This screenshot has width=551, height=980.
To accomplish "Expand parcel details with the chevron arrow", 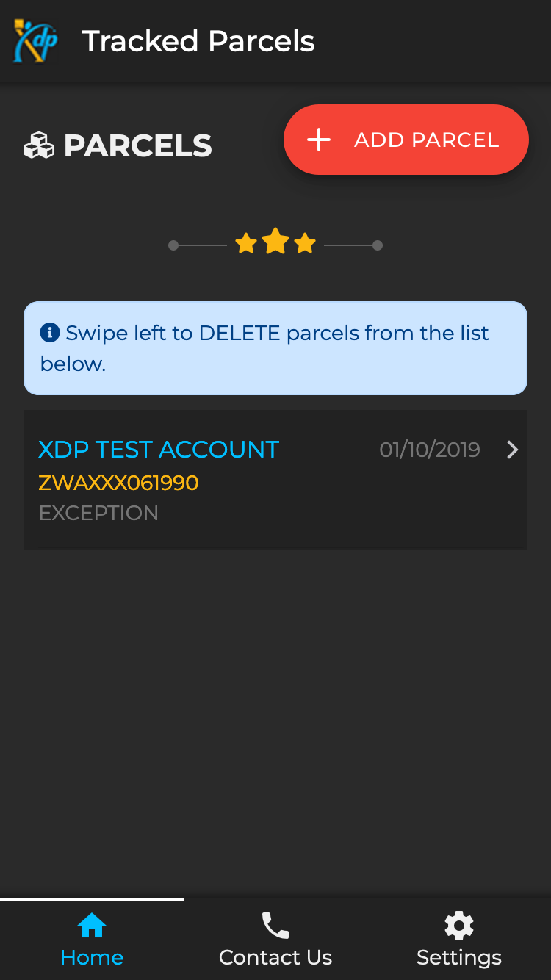I will coord(513,450).
